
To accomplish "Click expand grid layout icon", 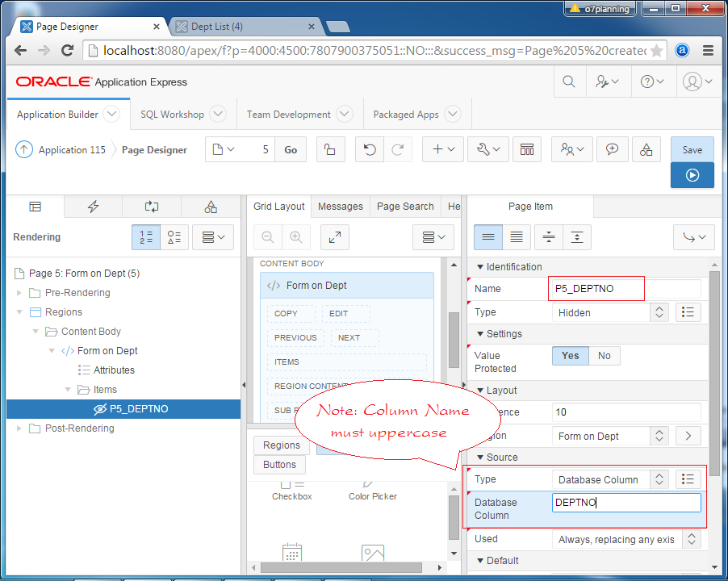I will (x=335, y=237).
